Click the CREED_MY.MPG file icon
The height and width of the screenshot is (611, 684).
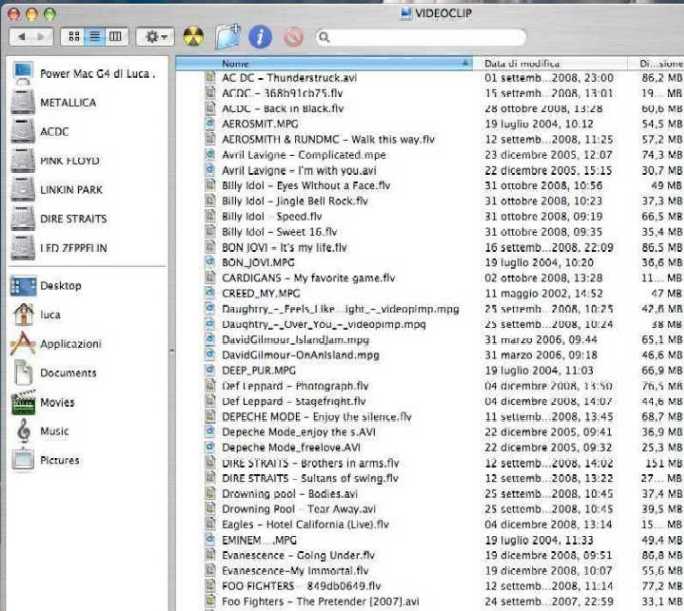point(210,293)
